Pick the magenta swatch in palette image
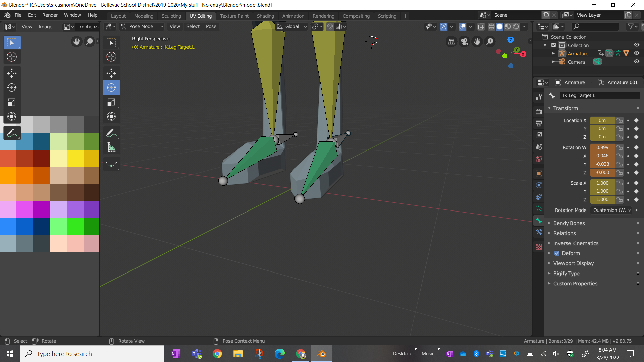 pyautogui.click(x=24, y=209)
